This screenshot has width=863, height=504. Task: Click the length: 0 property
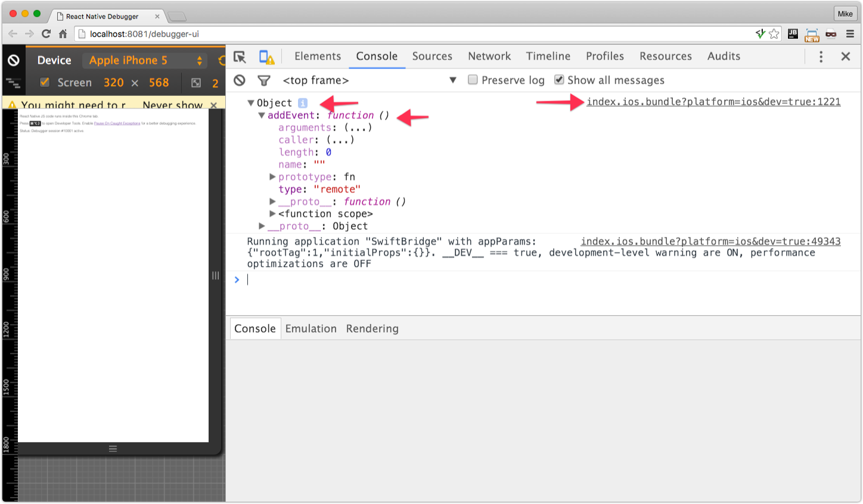[305, 153]
